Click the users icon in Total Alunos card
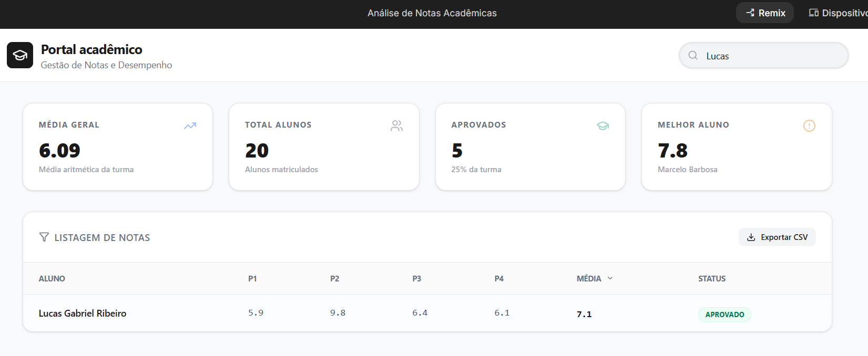Screen dimensions: 868x356 [x=396, y=125]
